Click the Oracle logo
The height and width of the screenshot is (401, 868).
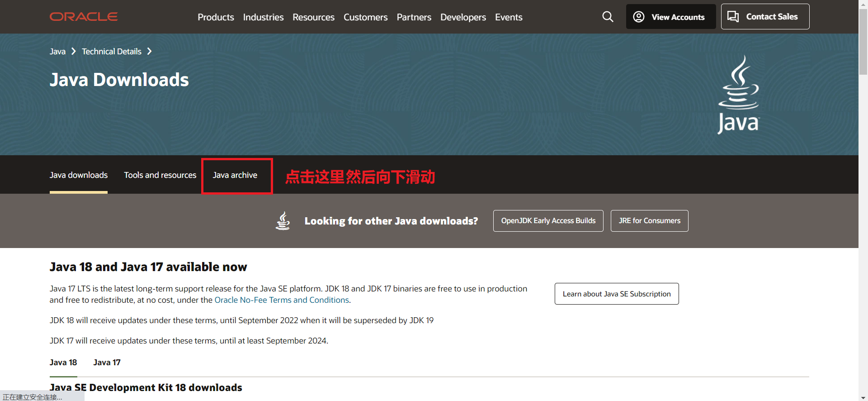click(x=84, y=17)
